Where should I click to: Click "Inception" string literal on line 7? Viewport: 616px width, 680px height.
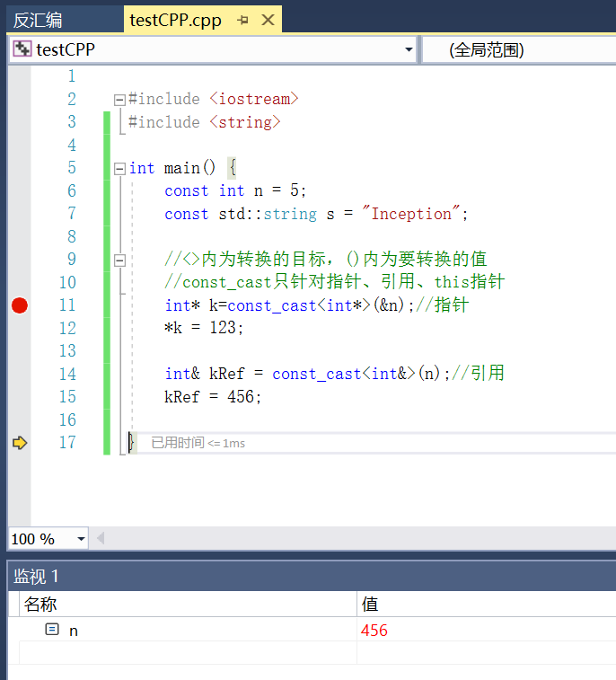click(411, 214)
